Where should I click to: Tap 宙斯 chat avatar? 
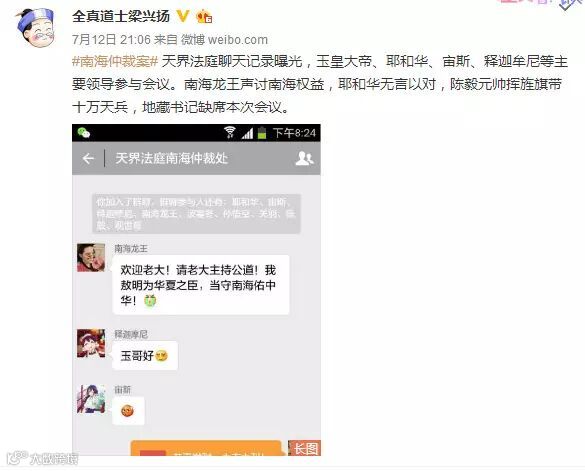pyautogui.click(x=91, y=399)
